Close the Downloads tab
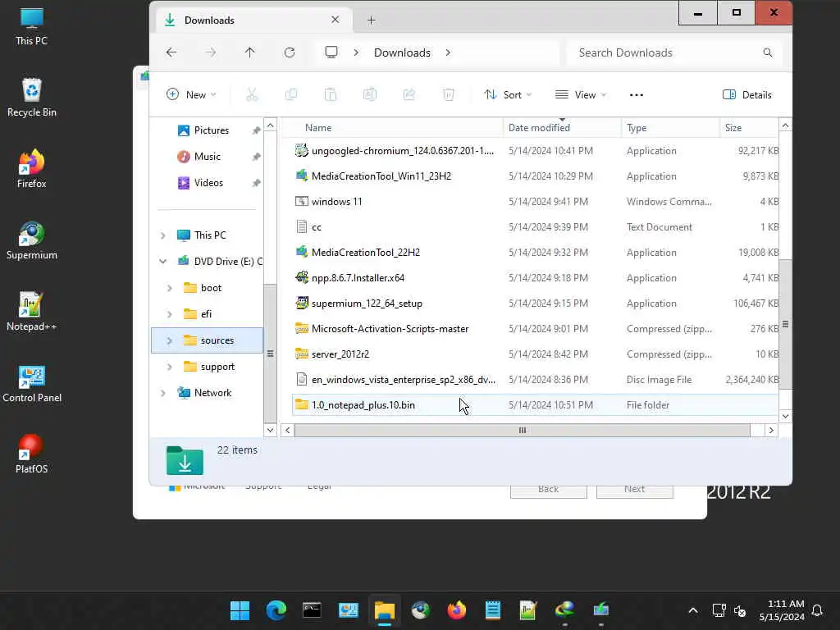The height and width of the screenshot is (630, 840). tap(336, 20)
